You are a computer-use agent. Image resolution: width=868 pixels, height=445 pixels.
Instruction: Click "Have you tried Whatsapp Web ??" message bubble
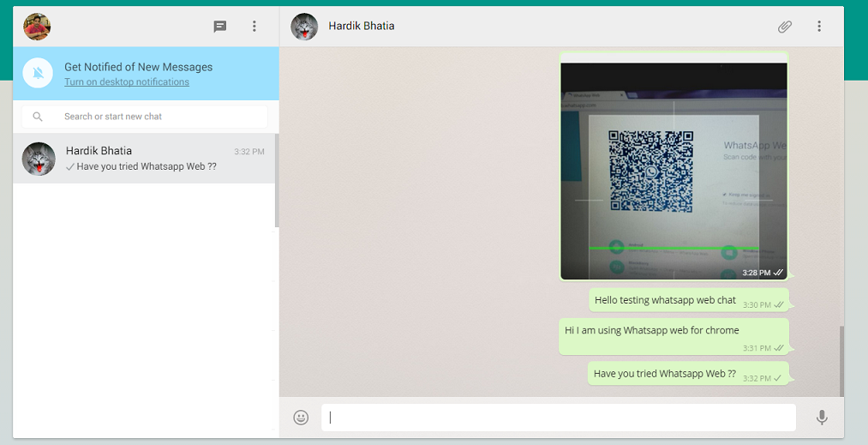click(688, 374)
